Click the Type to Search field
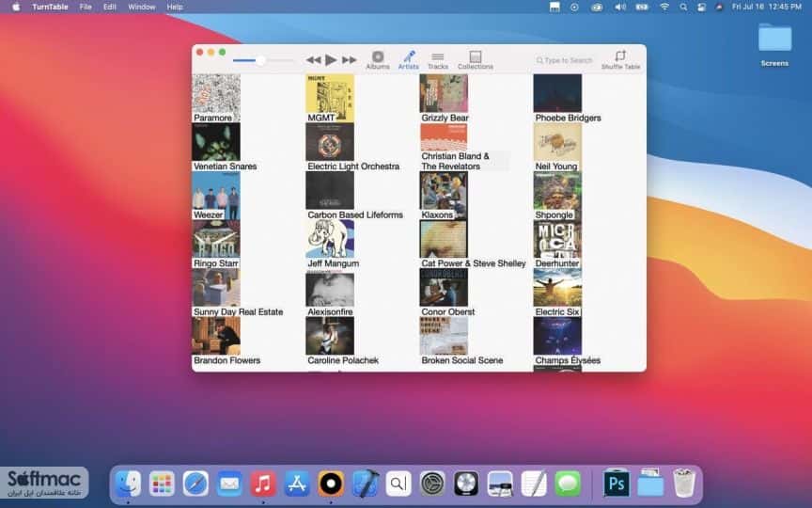The height and width of the screenshot is (508, 812). coord(565,60)
